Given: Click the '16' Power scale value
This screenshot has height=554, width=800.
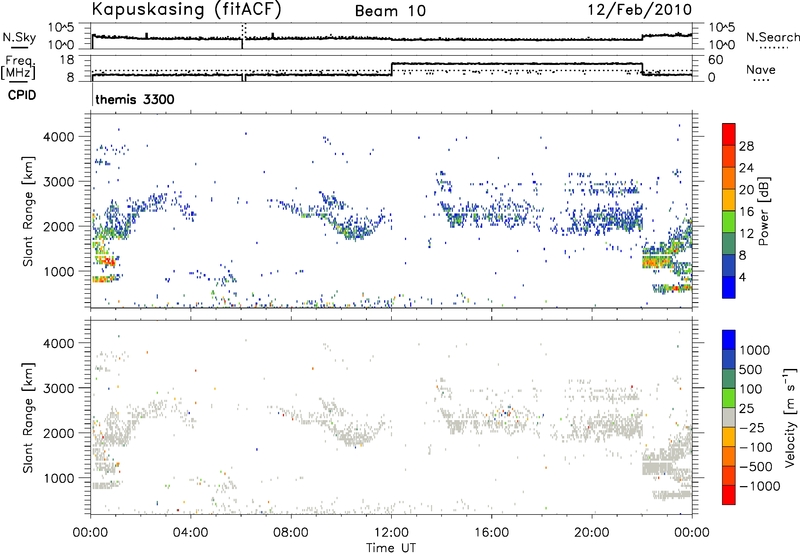Looking at the screenshot, I should tap(746, 212).
